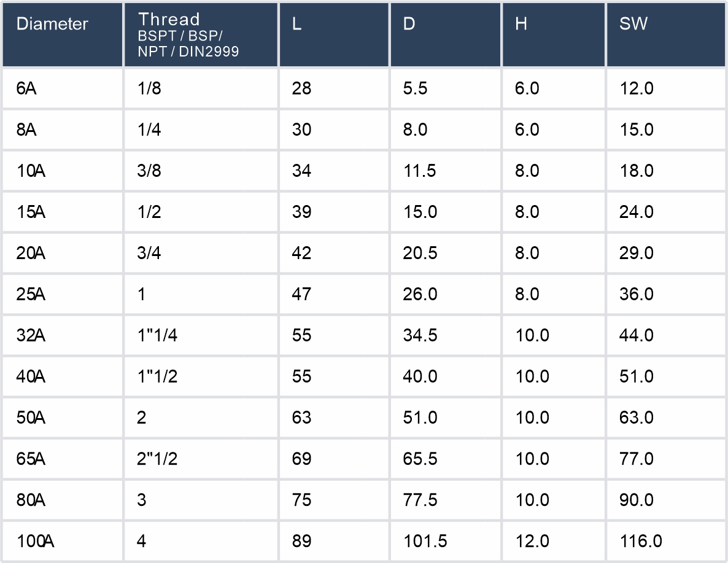Select the Thread BSPT/BSP/NPT/DIN2999 header
Image resolution: width=728 pixels, height=563 pixels.
tap(188, 35)
